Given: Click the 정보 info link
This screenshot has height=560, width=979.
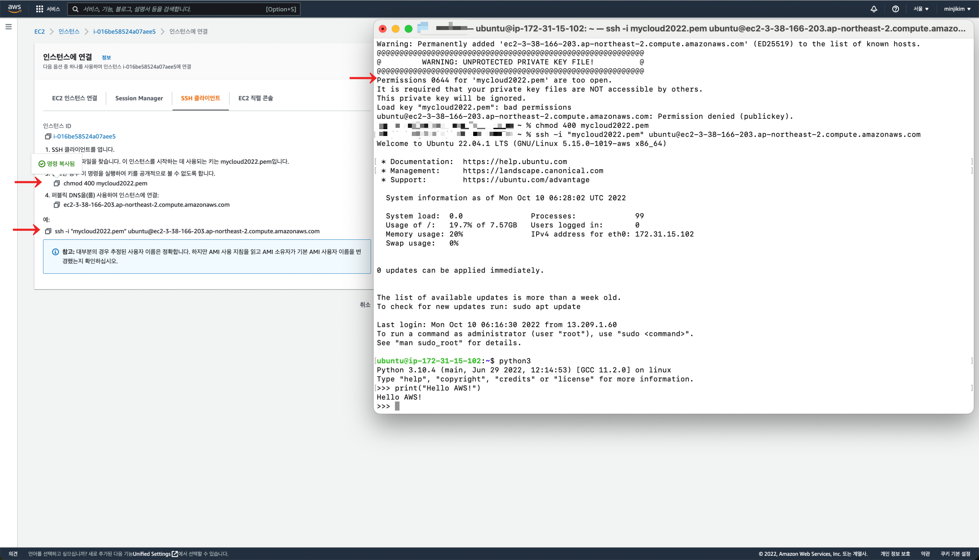Looking at the screenshot, I should pyautogui.click(x=106, y=57).
